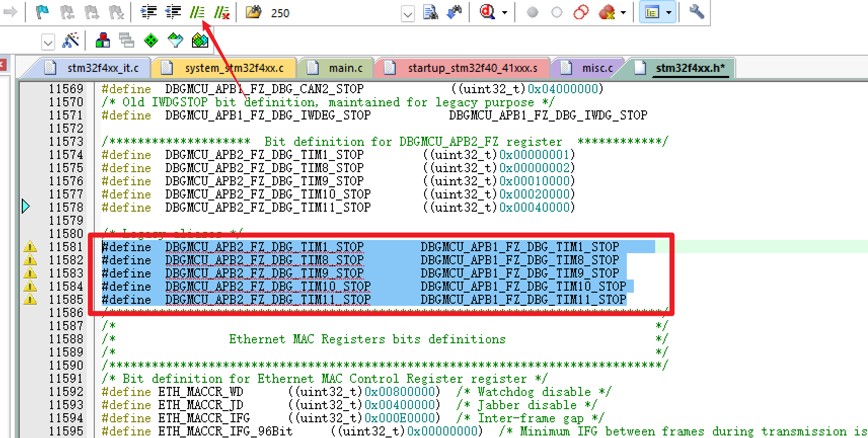The width and height of the screenshot is (868, 438).
Task: Kill all breakpoints icon
Action: pyautogui.click(x=607, y=12)
